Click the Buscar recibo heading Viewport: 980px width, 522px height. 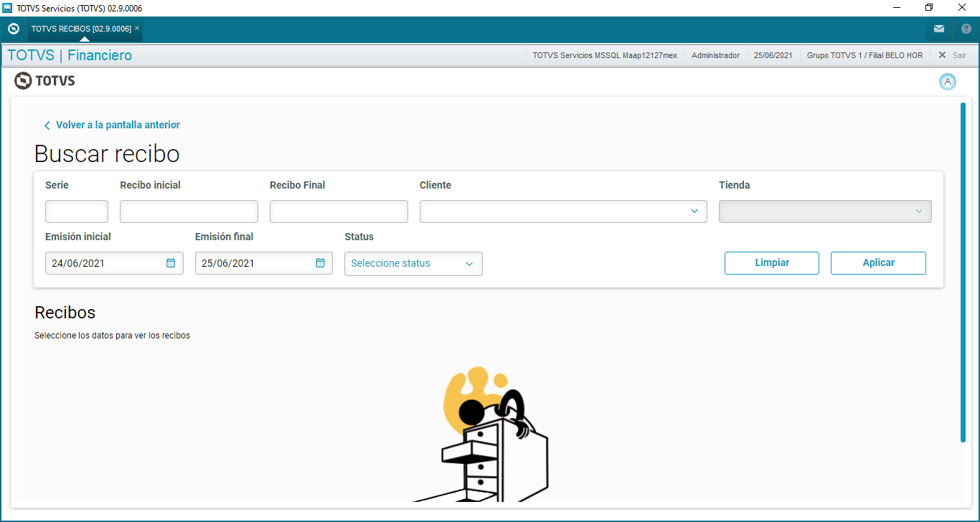click(x=107, y=154)
